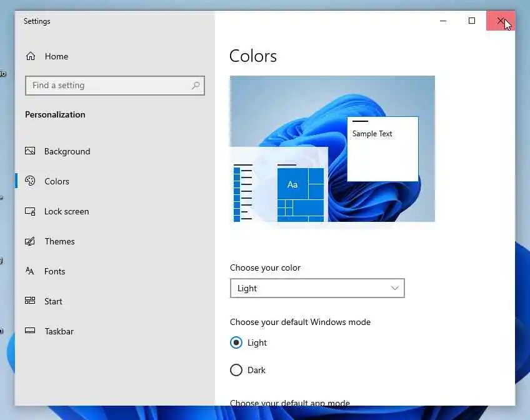Screen dimensions: 530x420
Task: Click the Background picture icon
Action: (x=30, y=151)
